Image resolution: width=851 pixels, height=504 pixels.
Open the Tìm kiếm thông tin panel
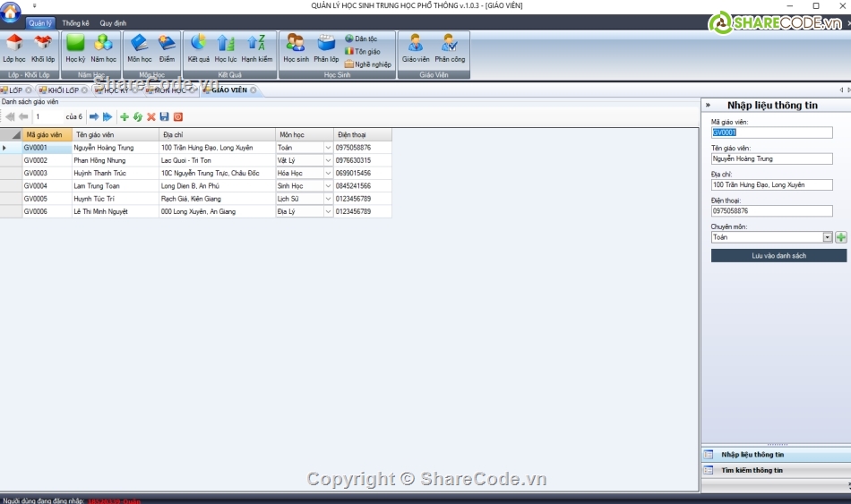[752, 470]
